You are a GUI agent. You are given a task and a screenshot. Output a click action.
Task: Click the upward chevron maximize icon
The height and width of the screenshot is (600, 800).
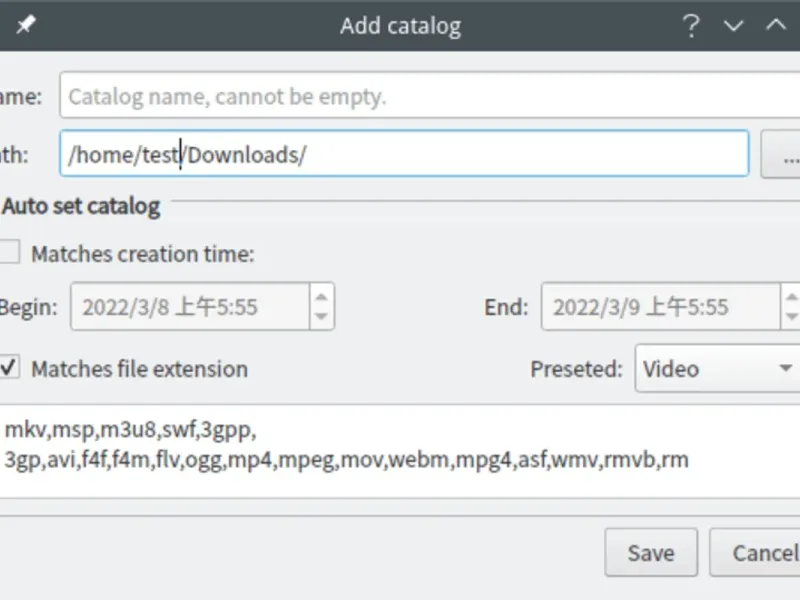776,26
